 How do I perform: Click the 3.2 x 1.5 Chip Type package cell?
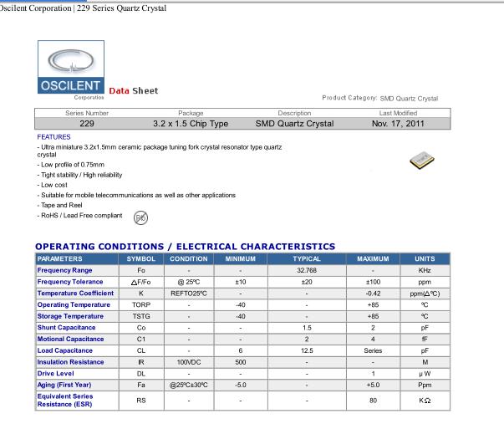(x=191, y=124)
